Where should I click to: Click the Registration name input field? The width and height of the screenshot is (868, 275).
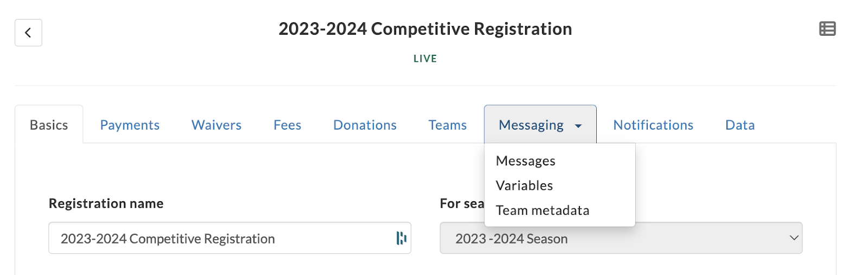tap(229, 238)
